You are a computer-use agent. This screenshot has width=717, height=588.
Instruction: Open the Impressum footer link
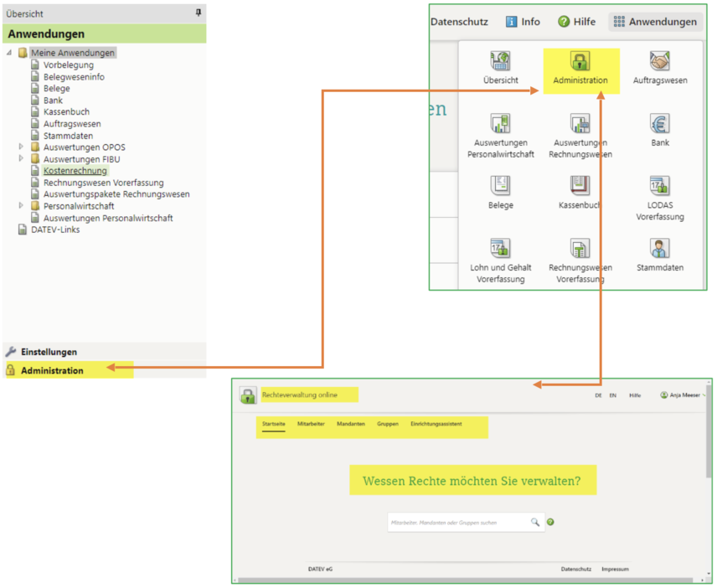[x=615, y=569]
